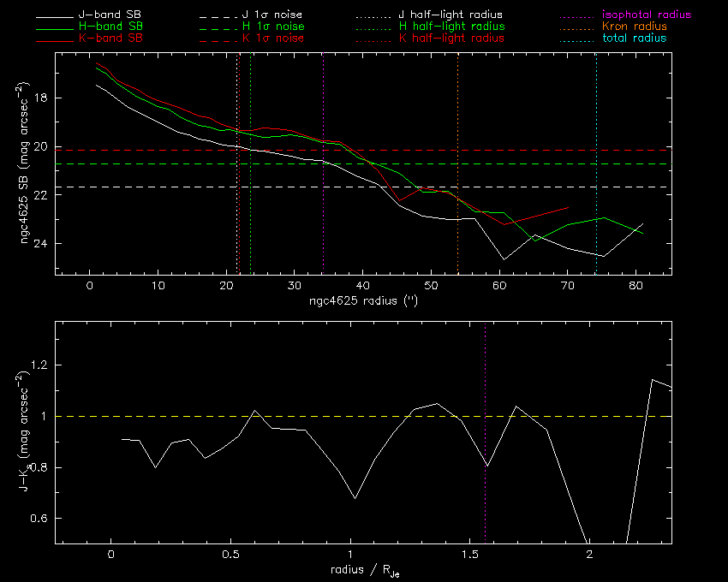Click the J half-light radius legend label
The height and width of the screenshot is (582, 728).
(x=451, y=16)
